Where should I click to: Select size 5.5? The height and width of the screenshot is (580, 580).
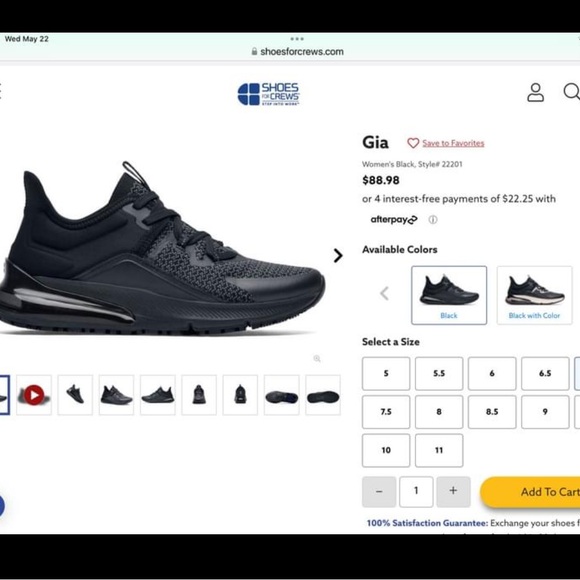click(x=439, y=374)
